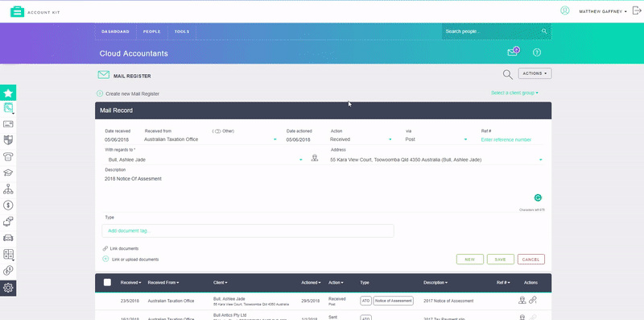Click the Date actioned field 05/06/2018
The width and height of the screenshot is (644, 320).
point(299,139)
